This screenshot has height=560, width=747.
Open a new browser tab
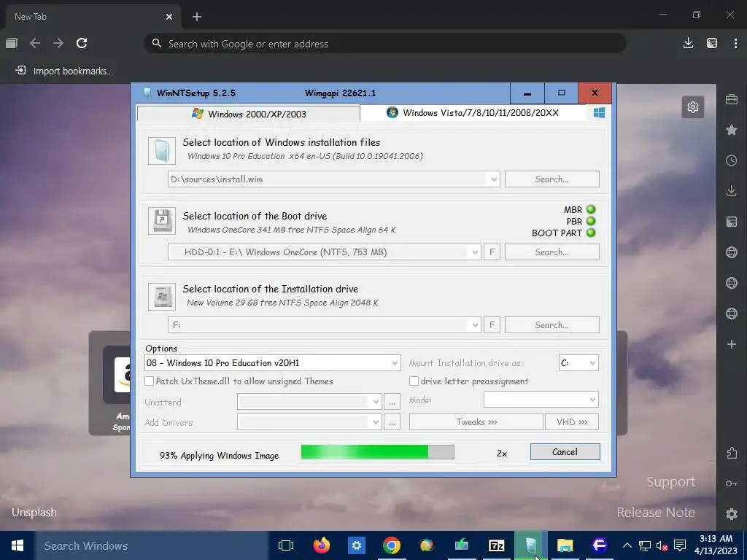point(197,17)
